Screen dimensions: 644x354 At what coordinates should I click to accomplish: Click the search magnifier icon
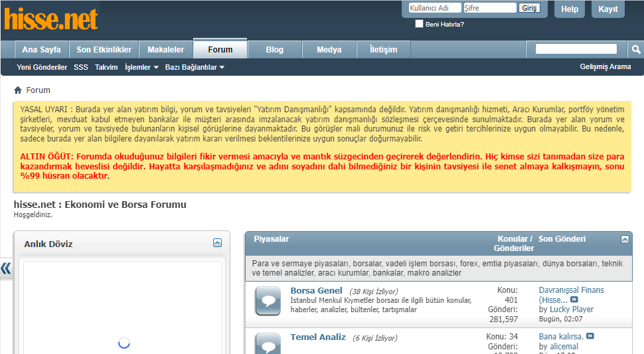coord(636,50)
